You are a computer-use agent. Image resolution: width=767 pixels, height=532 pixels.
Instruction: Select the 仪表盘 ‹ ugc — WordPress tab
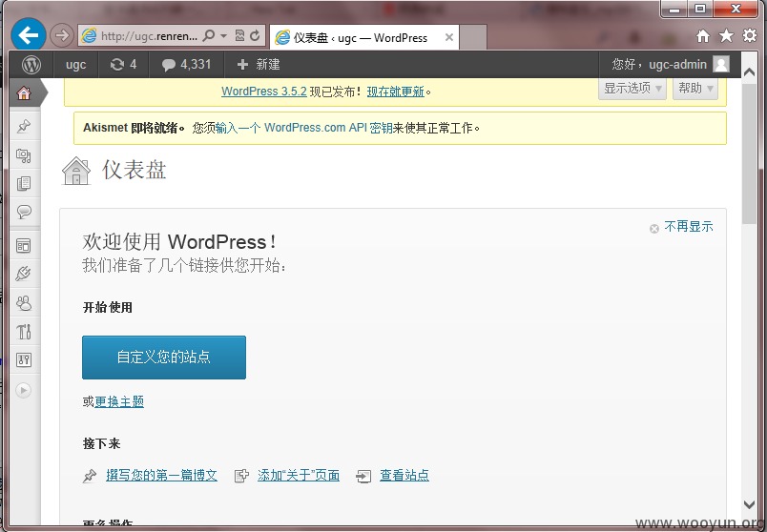364,37
